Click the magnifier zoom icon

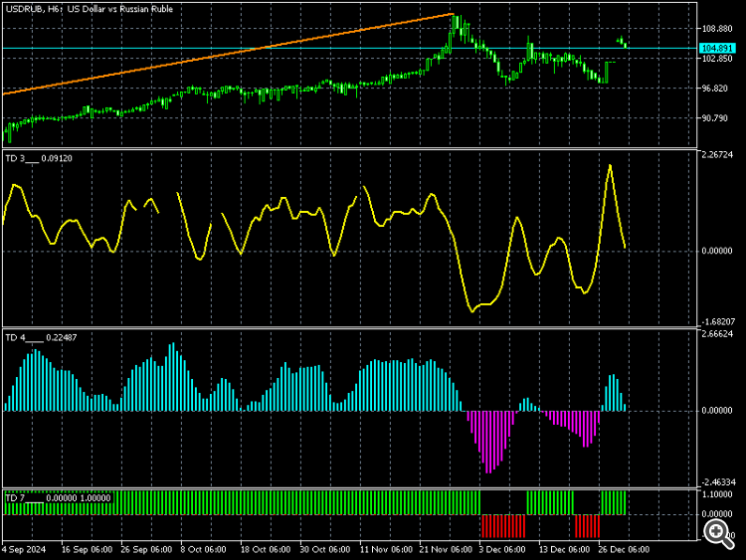[718, 534]
